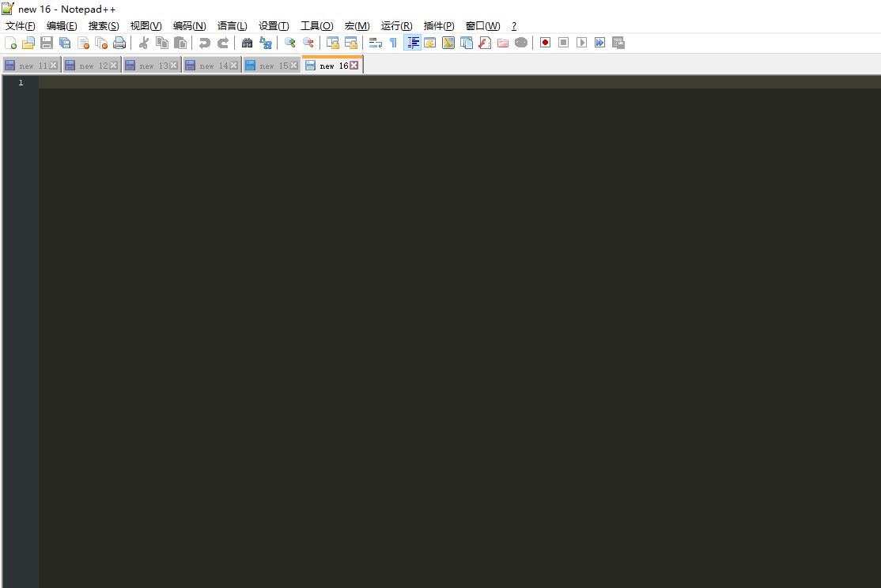This screenshot has height=588, width=881.
Task: Show the function list panel
Action: (x=485, y=43)
